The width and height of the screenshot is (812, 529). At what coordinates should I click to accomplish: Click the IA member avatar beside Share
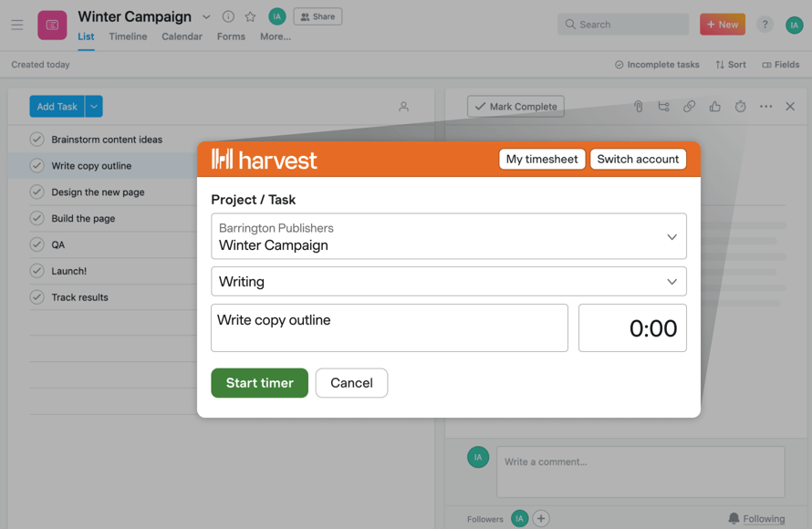point(277,16)
